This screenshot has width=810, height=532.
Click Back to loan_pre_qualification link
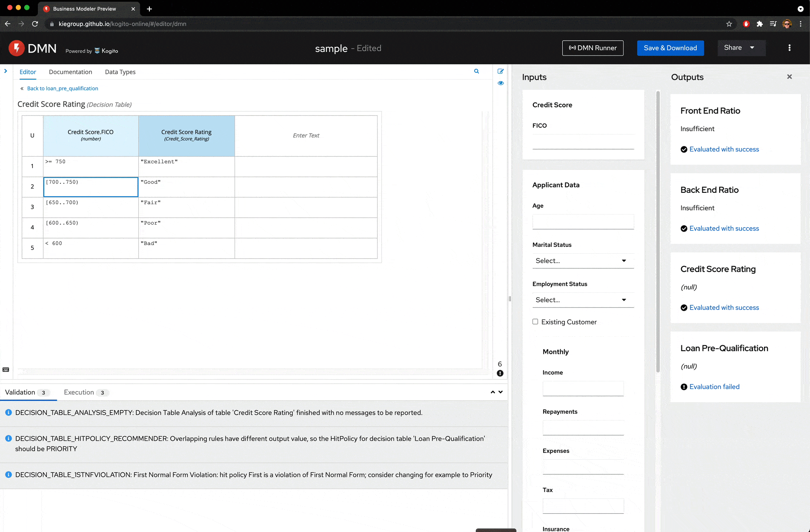pos(62,89)
